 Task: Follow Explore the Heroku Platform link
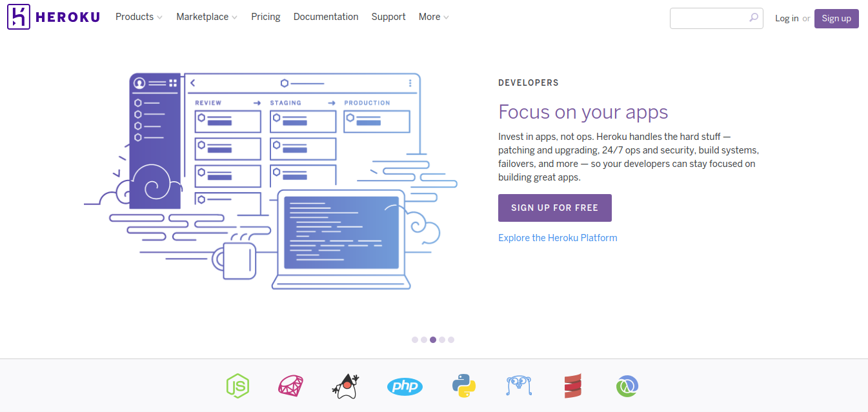(x=558, y=238)
